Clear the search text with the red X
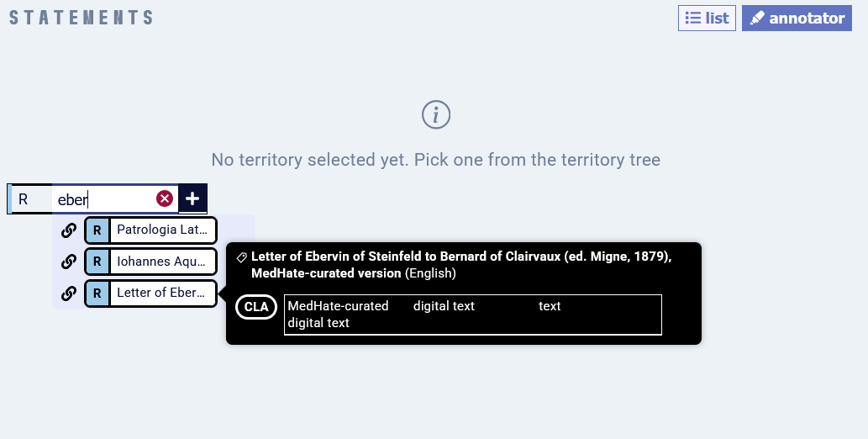 tap(165, 198)
